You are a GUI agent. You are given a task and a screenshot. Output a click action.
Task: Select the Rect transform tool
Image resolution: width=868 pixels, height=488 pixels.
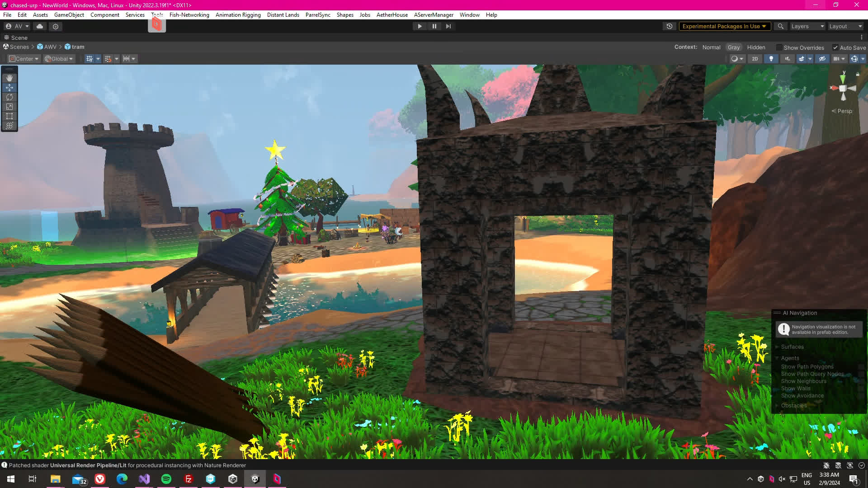coord(9,116)
